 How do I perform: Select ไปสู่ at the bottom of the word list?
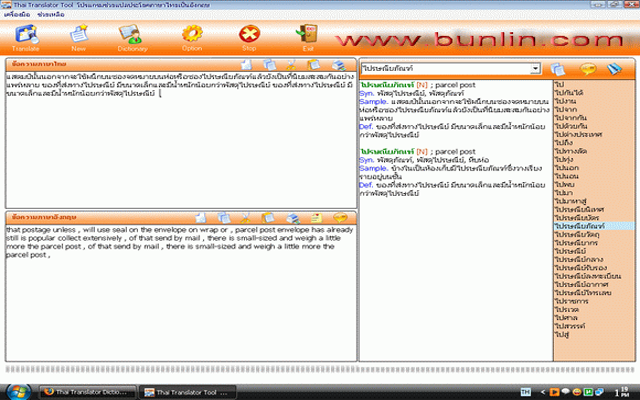pyautogui.click(x=562, y=334)
